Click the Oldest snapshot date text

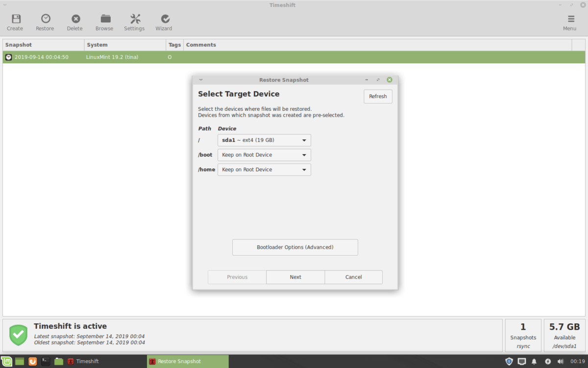[x=89, y=343]
